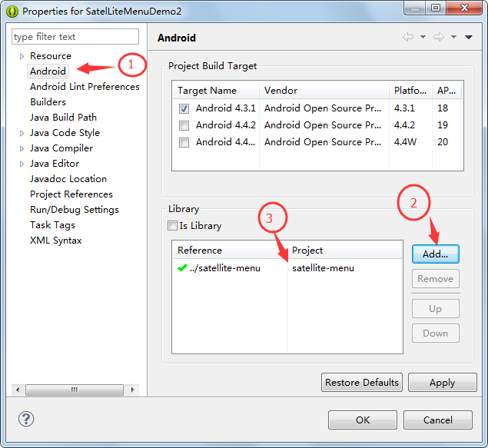Click API level 18 cell
Image resolution: width=488 pixels, height=448 pixels.
point(443,108)
